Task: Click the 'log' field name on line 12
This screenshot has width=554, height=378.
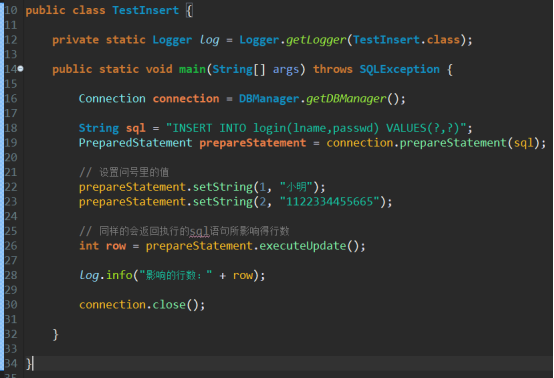Action: (209, 40)
